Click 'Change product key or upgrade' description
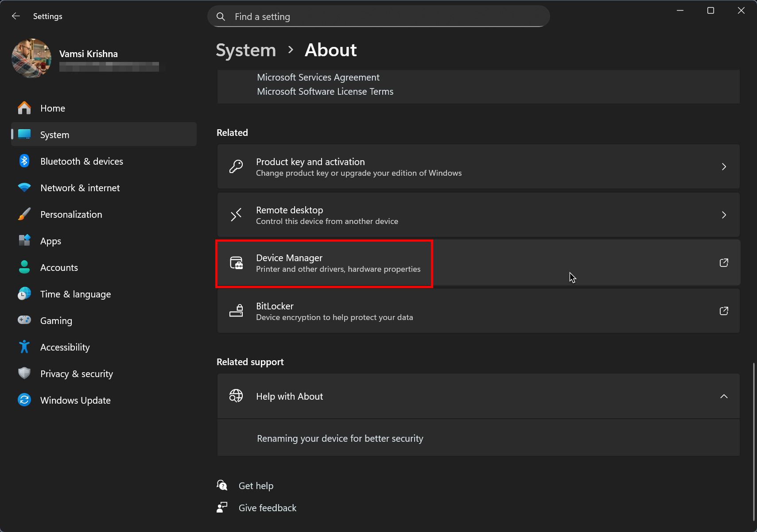This screenshot has height=532, width=757. coord(359,173)
